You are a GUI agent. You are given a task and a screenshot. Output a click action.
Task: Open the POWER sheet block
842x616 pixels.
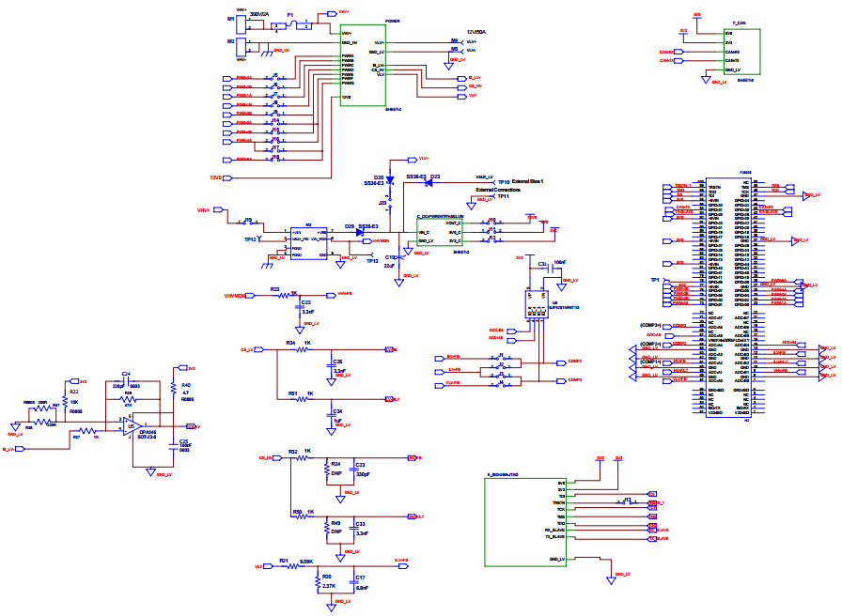click(x=363, y=64)
